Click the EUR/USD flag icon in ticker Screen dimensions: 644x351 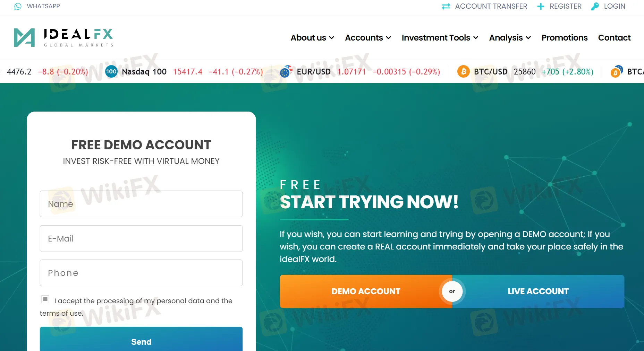click(x=286, y=71)
